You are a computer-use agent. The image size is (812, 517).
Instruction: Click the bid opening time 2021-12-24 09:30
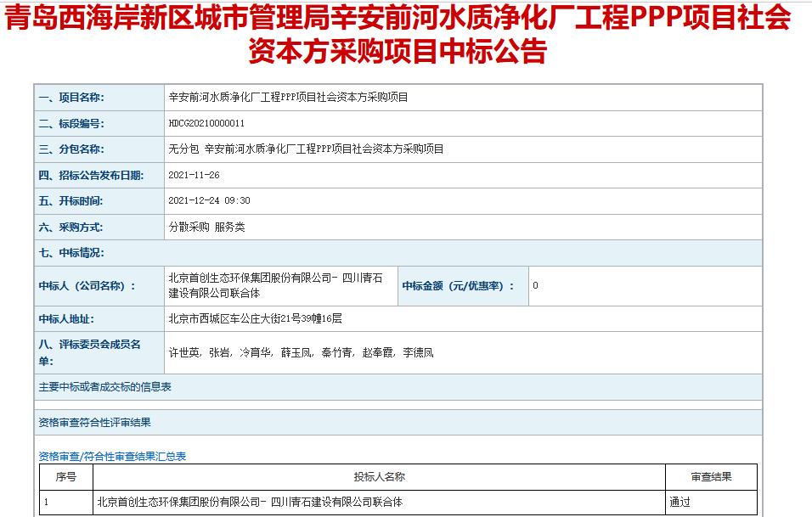pyautogui.click(x=210, y=201)
